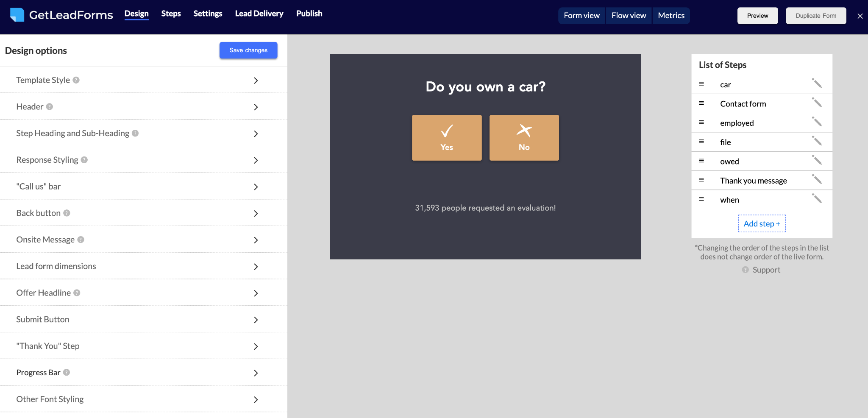Image resolution: width=868 pixels, height=418 pixels.
Task: Click the drag handle next to employed
Action: tap(701, 123)
